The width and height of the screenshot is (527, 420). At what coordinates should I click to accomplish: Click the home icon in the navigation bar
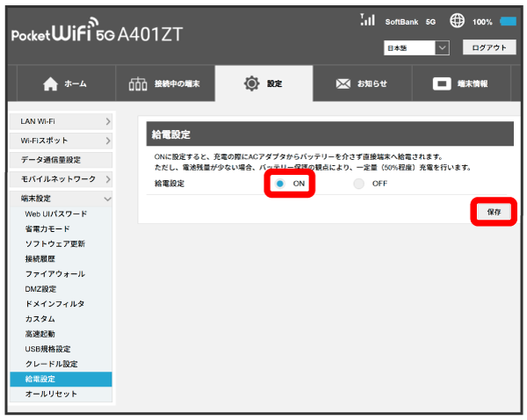click(x=50, y=84)
